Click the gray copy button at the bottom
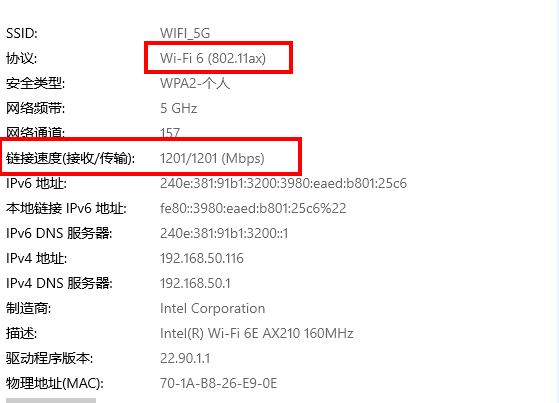The height and width of the screenshot is (403, 559). [x=51, y=401]
